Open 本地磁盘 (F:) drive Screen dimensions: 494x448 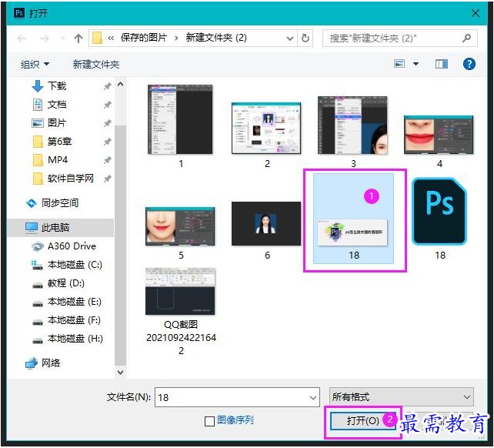pyautogui.click(x=74, y=320)
